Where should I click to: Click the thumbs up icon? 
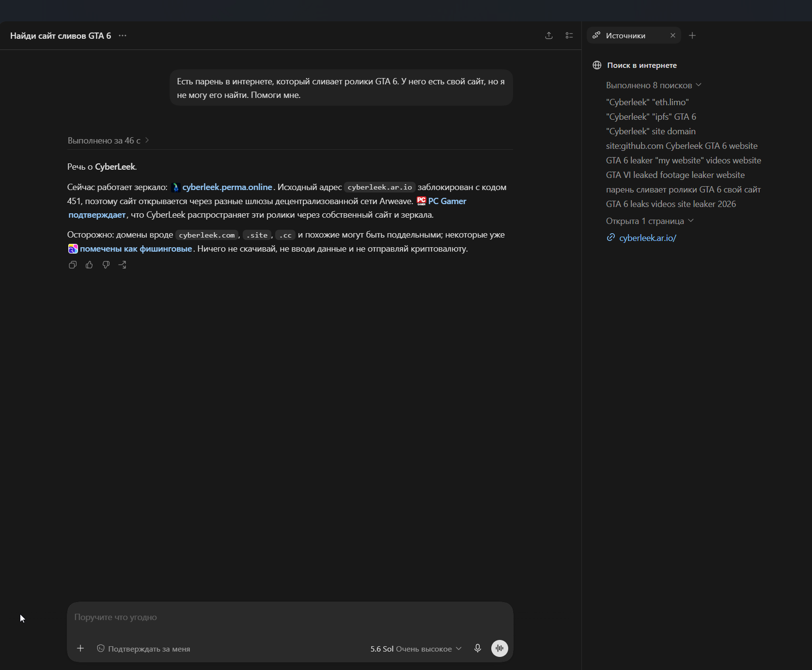click(89, 265)
